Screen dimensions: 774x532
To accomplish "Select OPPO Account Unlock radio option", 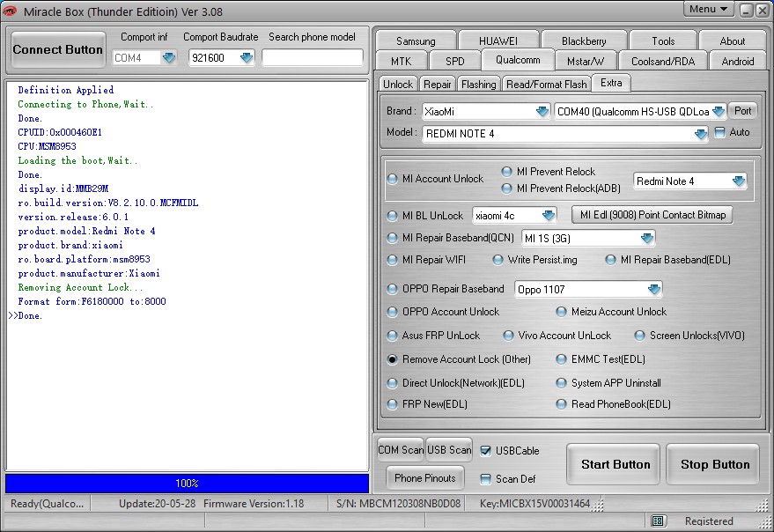I will pos(393,312).
